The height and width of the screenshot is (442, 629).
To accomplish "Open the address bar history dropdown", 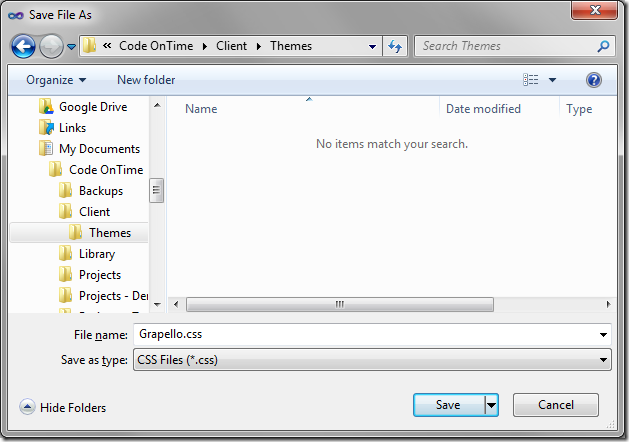I will (372, 47).
